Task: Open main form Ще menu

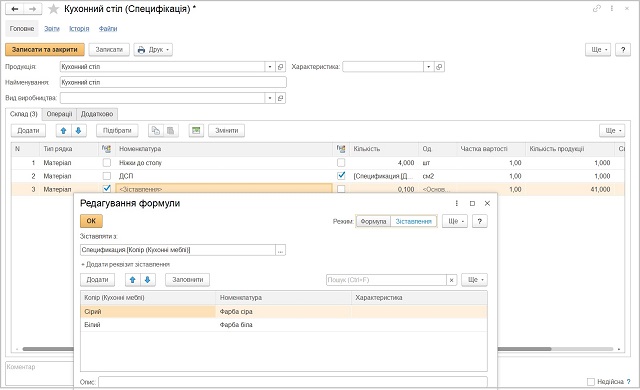Action: pyautogui.click(x=598, y=49)
